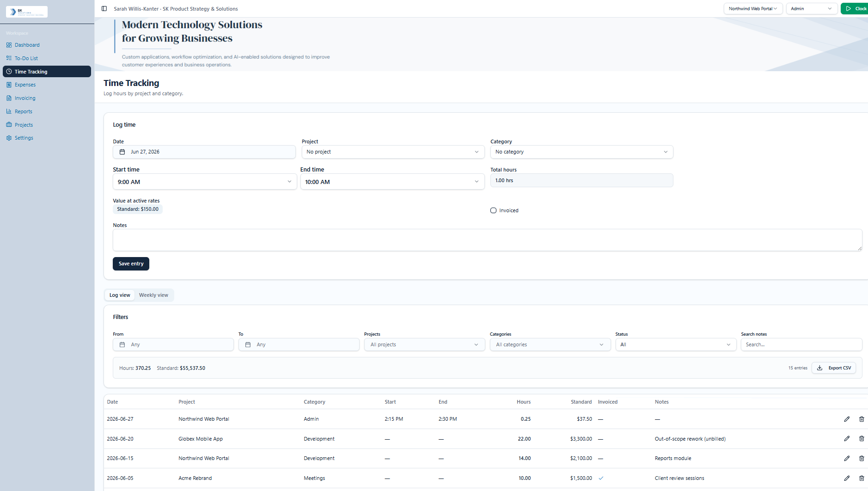Click the Category column header
This screenshot has width=868, height=491.
tap(314, 402)
